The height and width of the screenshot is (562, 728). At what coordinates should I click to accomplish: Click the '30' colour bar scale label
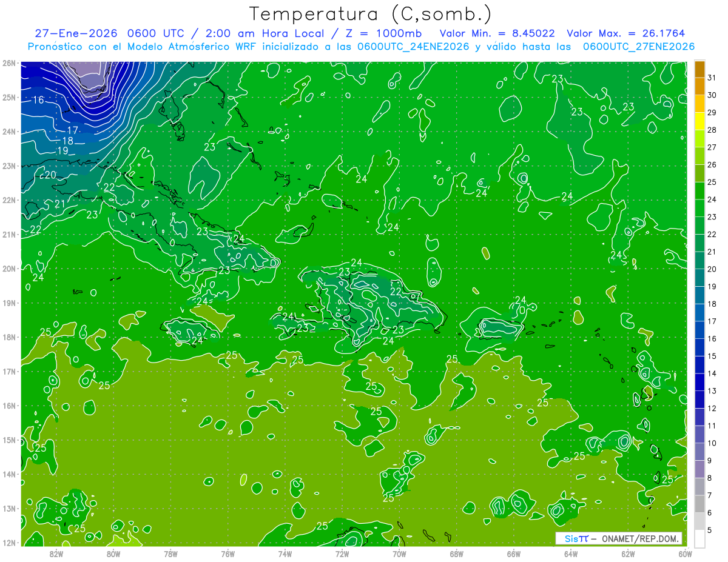coord(712,95)
